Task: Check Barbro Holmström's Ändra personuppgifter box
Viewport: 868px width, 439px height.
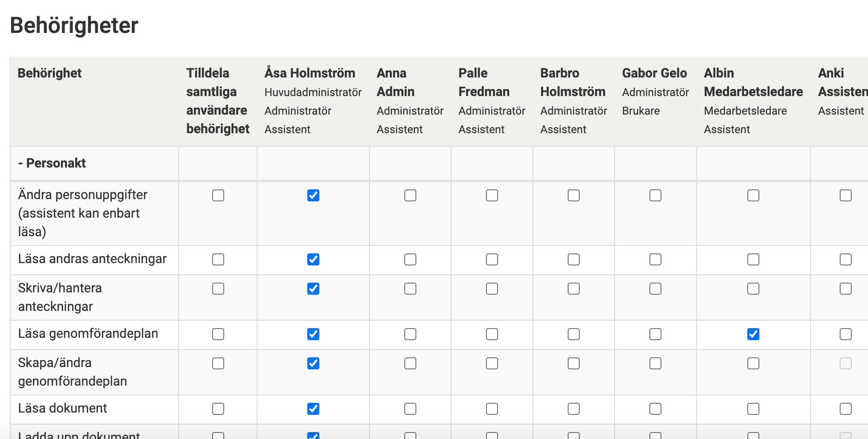Action: click(x=574, y=195)
